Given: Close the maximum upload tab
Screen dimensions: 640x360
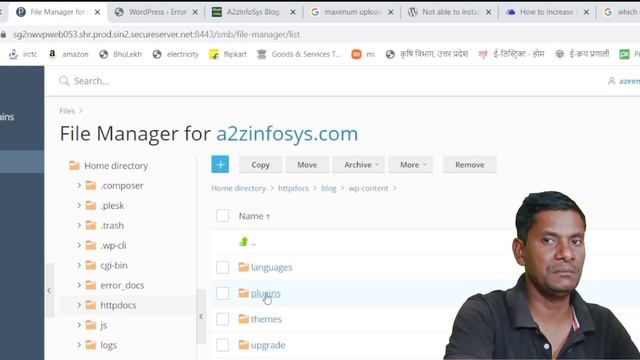Looking at the screenshot, I should point(391,12).
